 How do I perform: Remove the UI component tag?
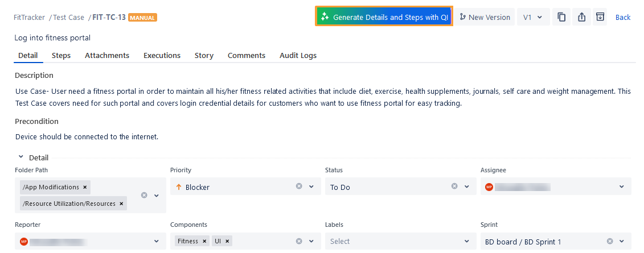[227, 241]
